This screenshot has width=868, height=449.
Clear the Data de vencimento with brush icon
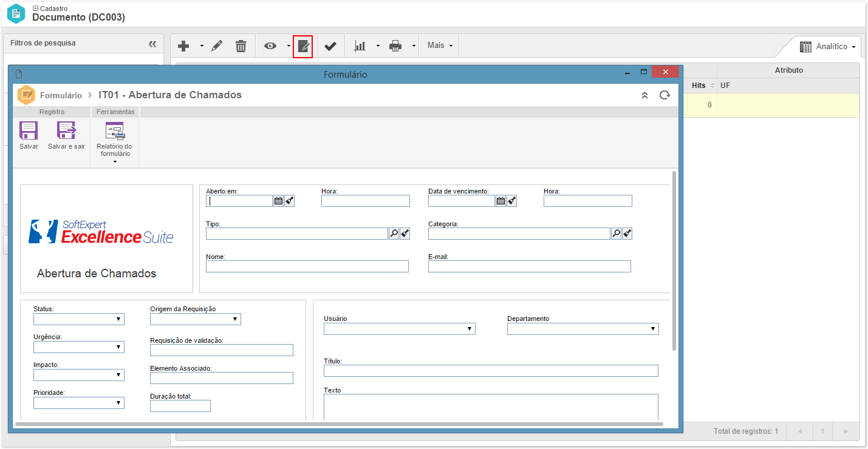pos(511,201)
